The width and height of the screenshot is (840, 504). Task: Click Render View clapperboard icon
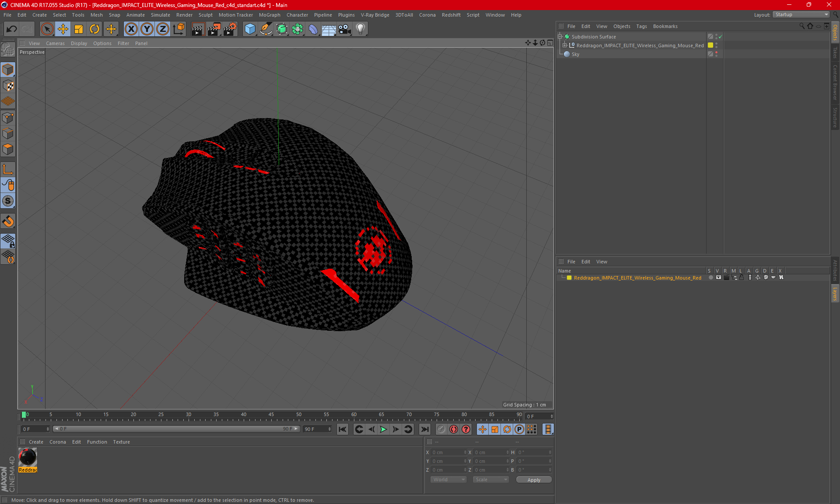click(198, 29)
